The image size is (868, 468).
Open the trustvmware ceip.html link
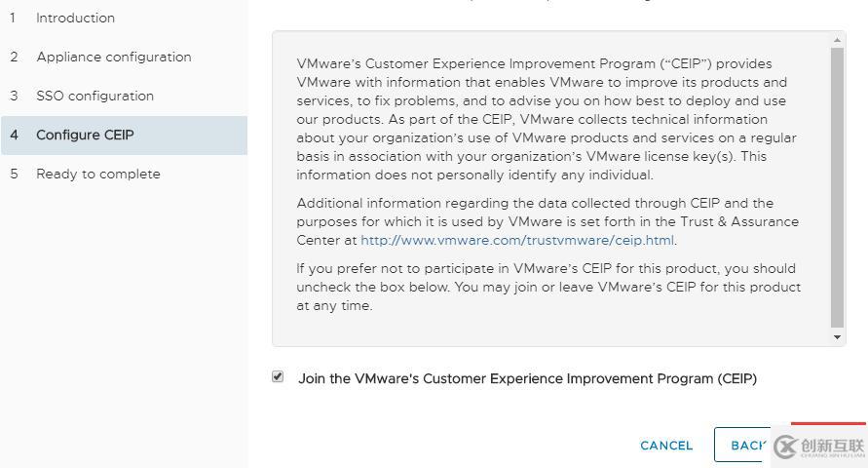(517, 241)
